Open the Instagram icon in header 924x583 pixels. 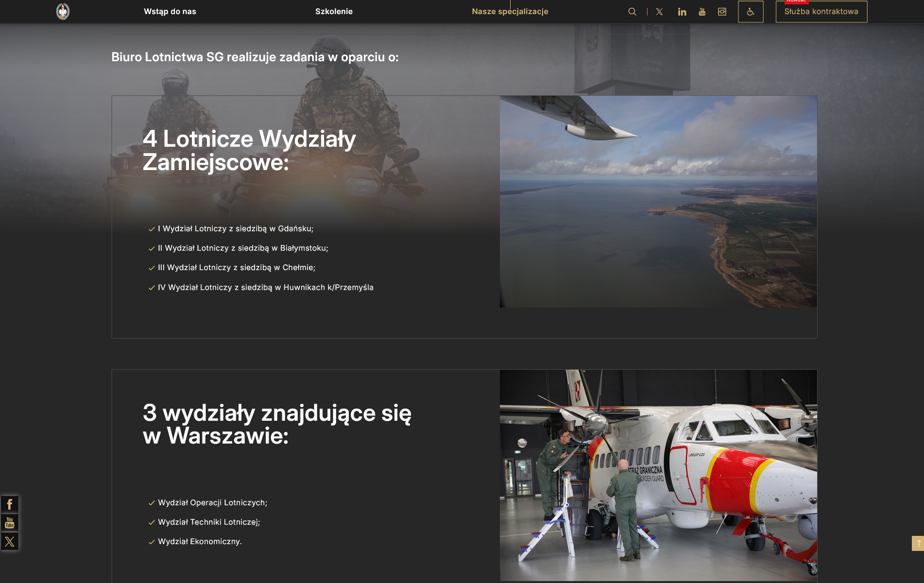[x=722, y=12]
